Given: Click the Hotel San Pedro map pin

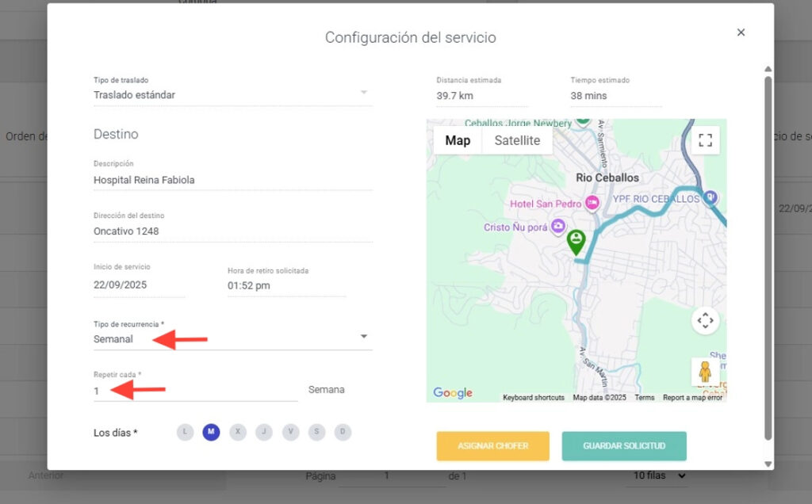Looking at the screenshot, I should [592, 203].
